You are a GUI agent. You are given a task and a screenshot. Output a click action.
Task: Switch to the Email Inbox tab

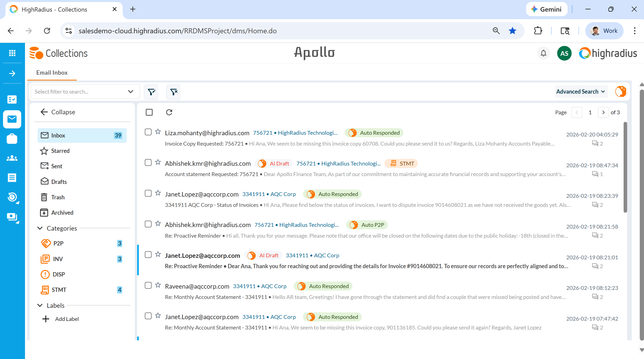[x=52, y=73]
